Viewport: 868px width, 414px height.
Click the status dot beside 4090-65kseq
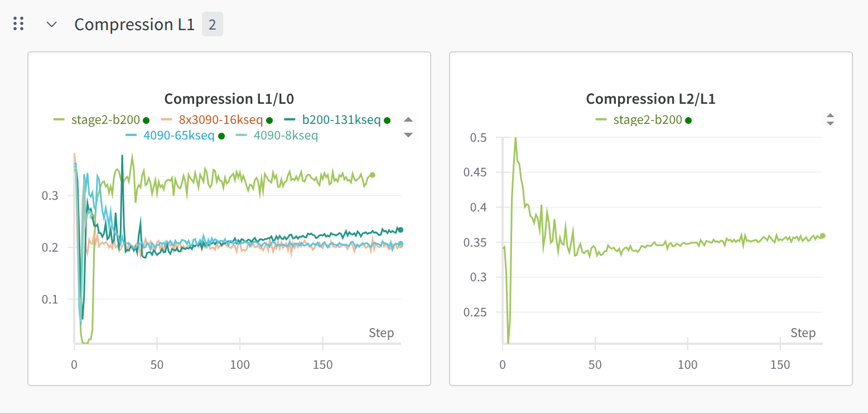tap(221, 136)
